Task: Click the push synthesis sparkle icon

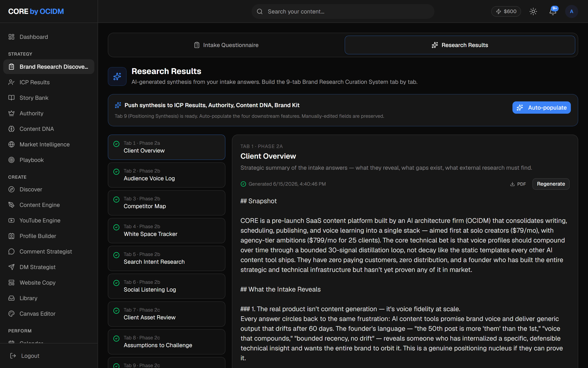Action: tap(118, 105)
